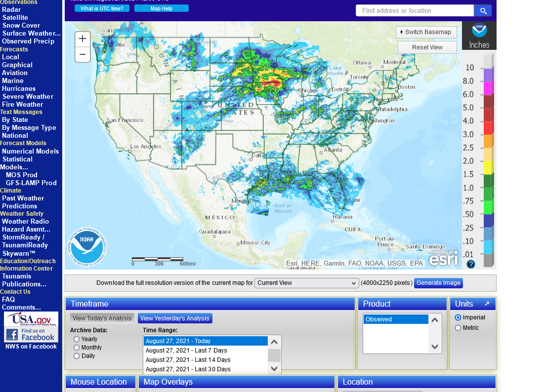This screenshot has height=392, width=544.
Task: Open the USA.gov logo link
Action: 31,319
